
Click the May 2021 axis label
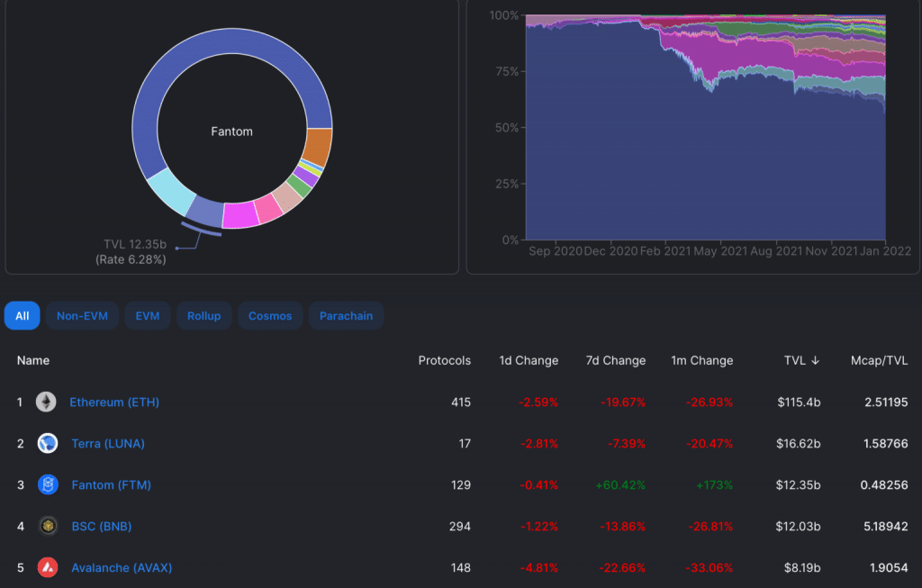tap(720, 251)
